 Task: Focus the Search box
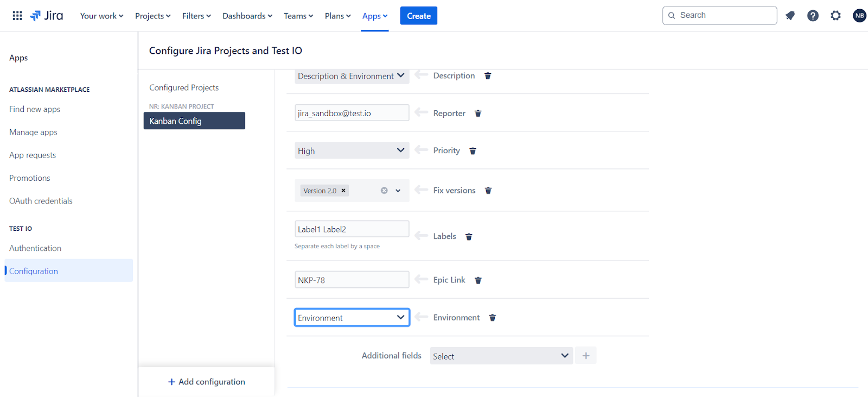point(719,15)
